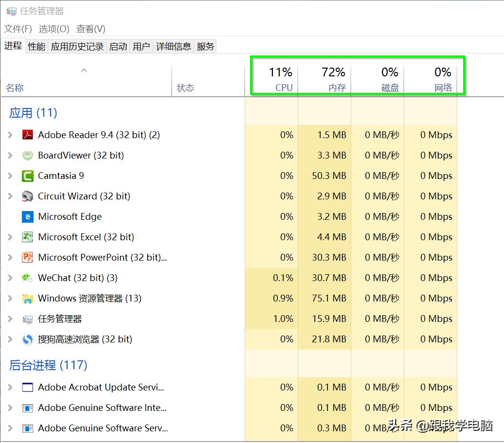The image size is (504, 443).
Task: Click the Camtasia 9 icon
Action: pos(29,176)
